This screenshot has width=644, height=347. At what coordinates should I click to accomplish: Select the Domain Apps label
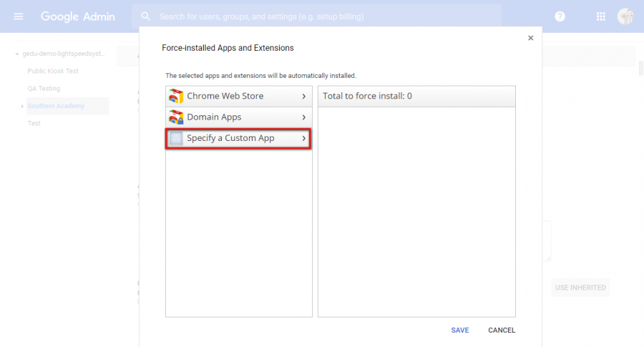(x=214, y=117)
